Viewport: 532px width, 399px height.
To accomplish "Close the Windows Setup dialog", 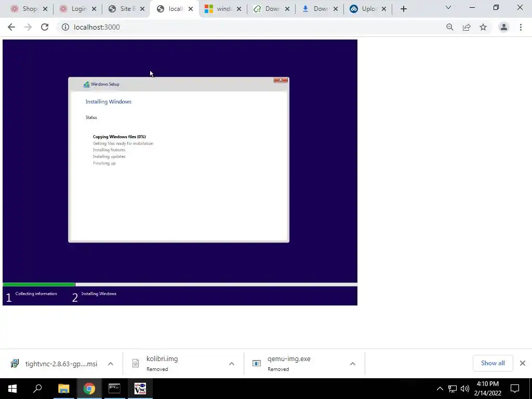I will pyautogui.click(x=281, y=80).
